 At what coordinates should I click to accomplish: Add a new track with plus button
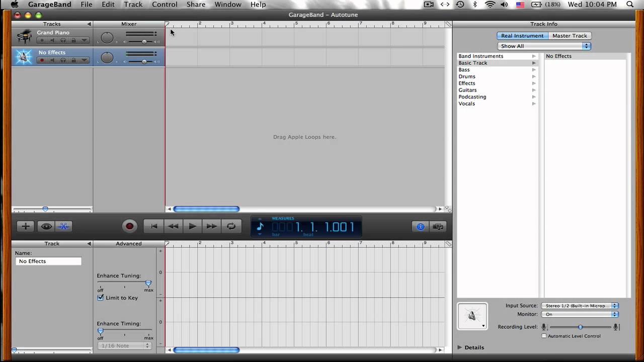26,226
